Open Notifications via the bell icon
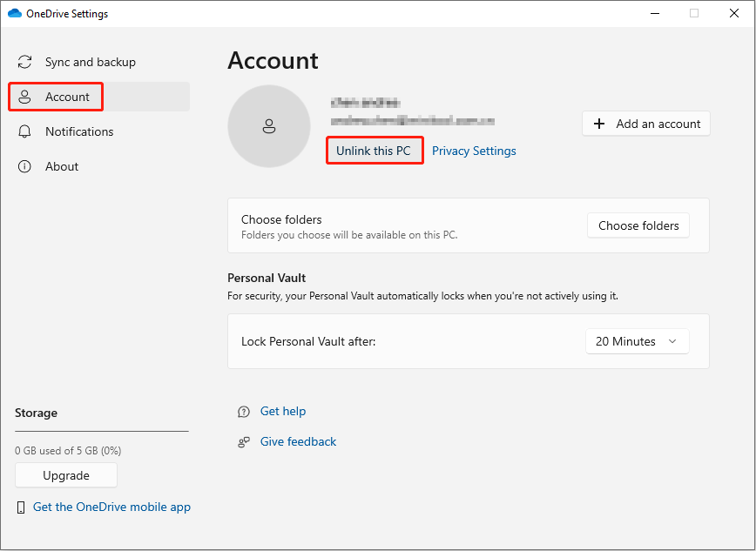The width and height of the screenshot is (756, 551). [x=24, y=131]
